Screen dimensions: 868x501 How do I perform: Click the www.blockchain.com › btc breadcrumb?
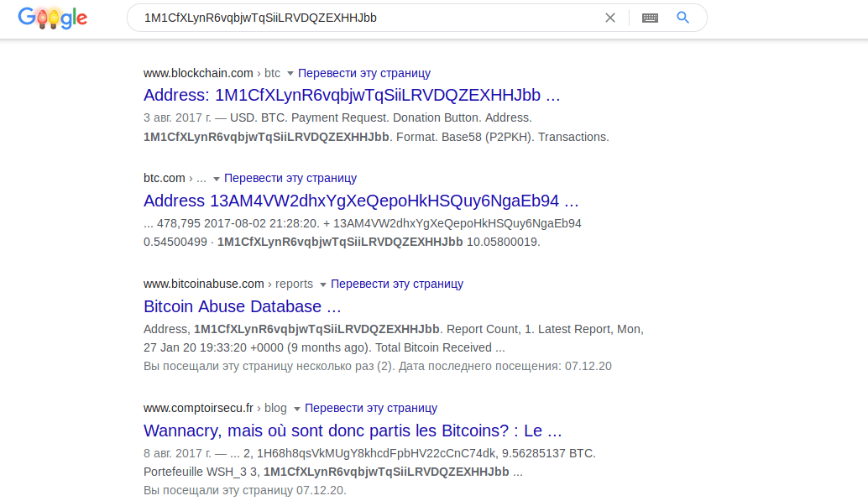(x=212, y=73)
